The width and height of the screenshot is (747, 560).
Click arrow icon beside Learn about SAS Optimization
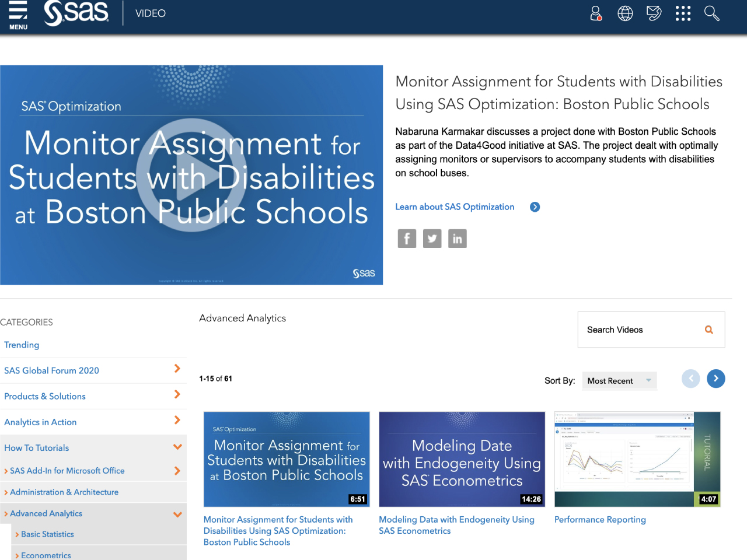(x=535, y=207)
